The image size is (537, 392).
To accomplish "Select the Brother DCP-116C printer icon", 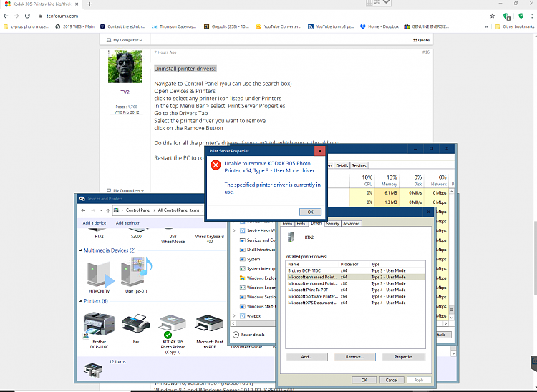I will click(99, 330).
